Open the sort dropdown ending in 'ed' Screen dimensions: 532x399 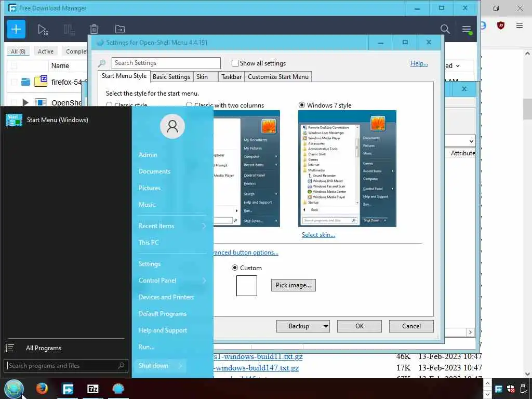458,66
